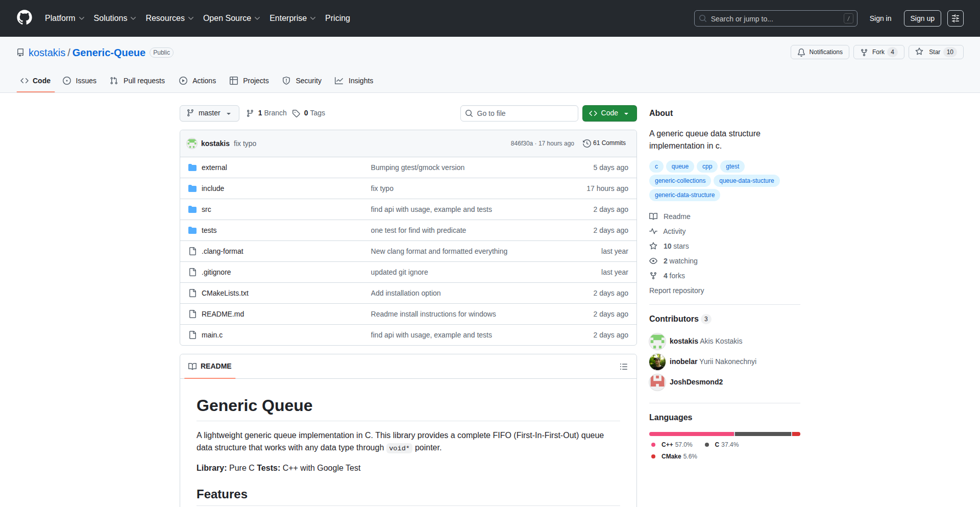Click the include folder icon
The height and width of the screenshot is (507, 980).
point(192,188)
